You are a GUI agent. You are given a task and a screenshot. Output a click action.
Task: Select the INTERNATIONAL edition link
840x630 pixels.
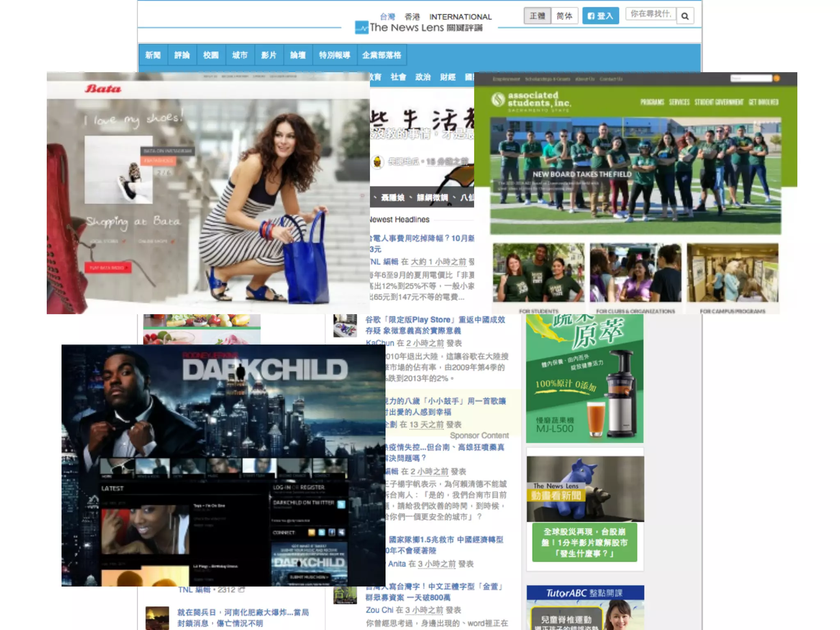pyautogui.click(x=460, y=17)
